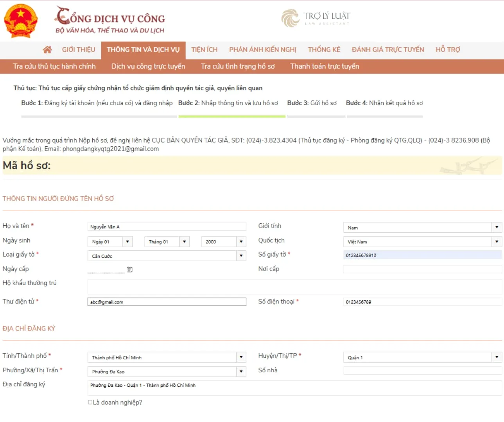
Task: Open Tra cứu tình trạng hồ sơ
Action: pos(238,66)
